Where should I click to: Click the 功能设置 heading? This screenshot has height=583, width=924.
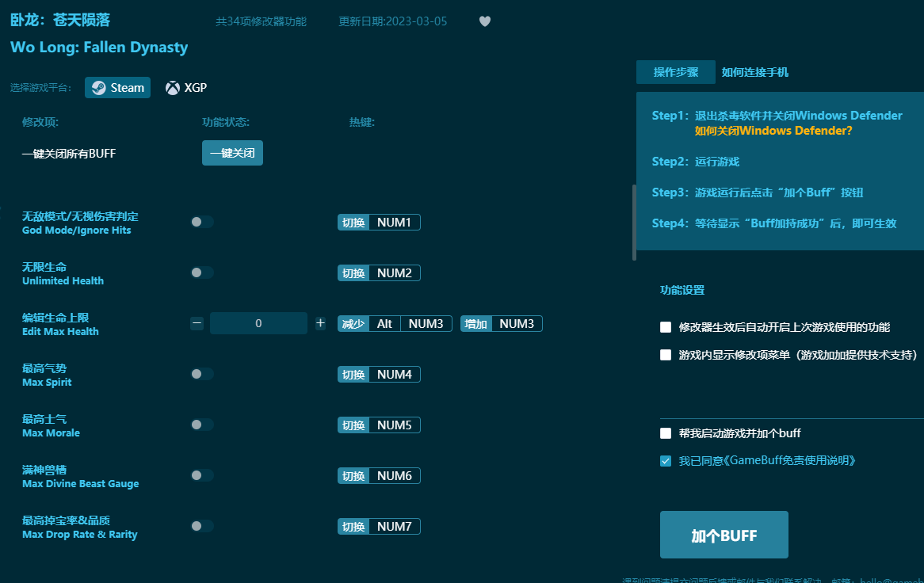pyautogui.click(x=682, y=290)
